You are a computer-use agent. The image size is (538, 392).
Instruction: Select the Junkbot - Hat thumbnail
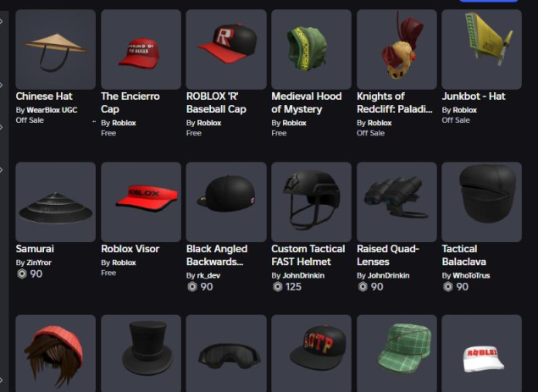482,49
